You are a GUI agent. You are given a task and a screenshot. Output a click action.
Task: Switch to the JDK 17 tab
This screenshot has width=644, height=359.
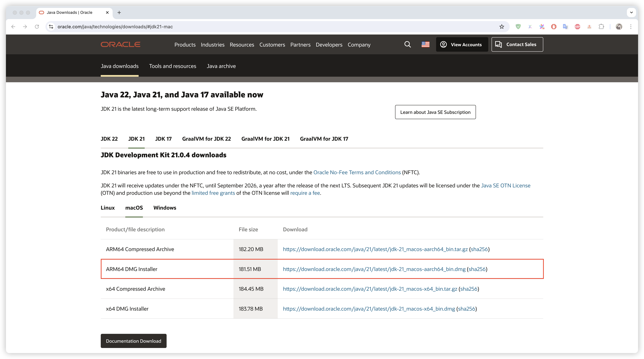click(163, 139)
